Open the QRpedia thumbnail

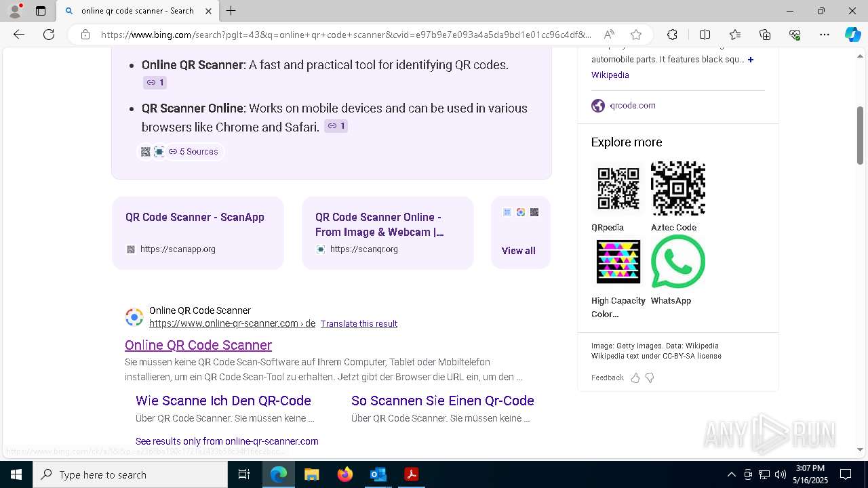coord(618,188)
